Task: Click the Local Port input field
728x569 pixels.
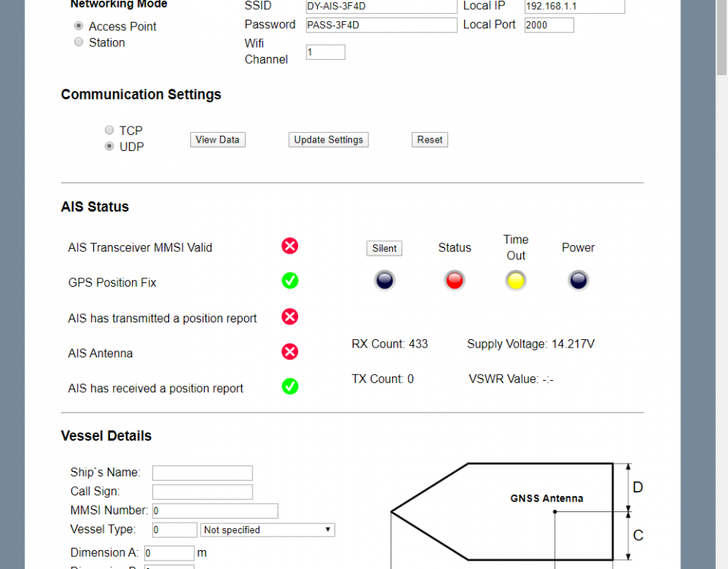Action: click(x=549, y=25)
